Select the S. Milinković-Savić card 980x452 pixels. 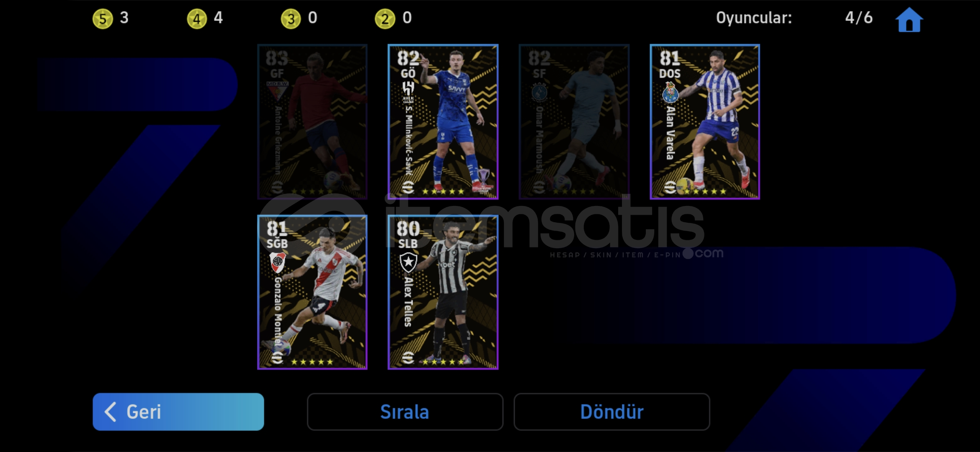tap(443, 122)
